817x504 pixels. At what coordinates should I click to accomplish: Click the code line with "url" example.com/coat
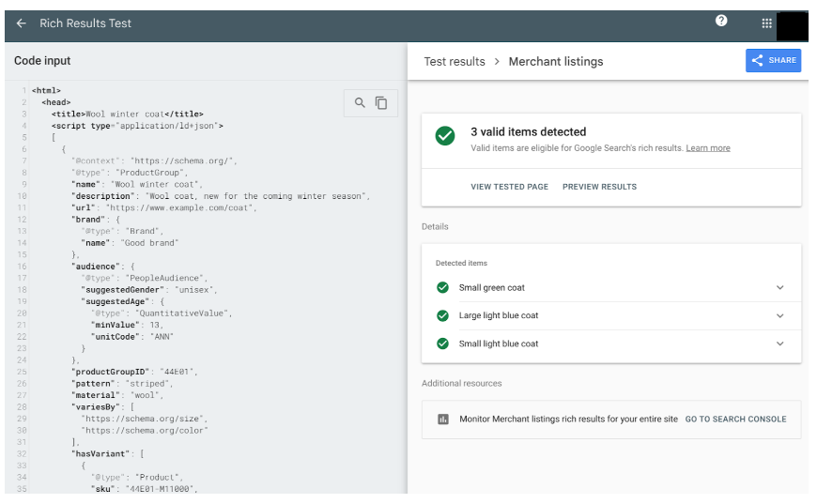164,207
